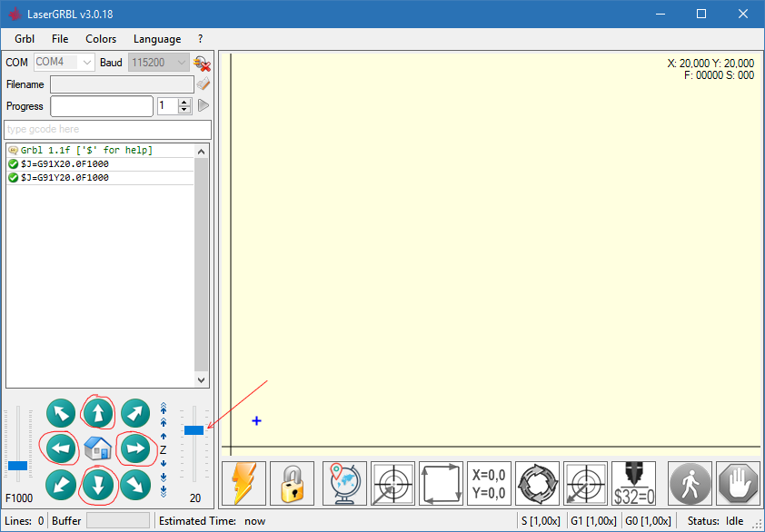The width and height of the screenshot is (765, 532).
Task: Click the Home house icon in jog pad
Action: pos(98,448)
